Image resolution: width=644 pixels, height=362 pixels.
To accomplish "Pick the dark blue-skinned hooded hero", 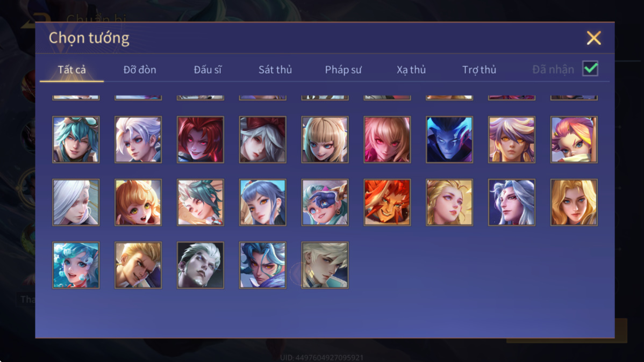I will coord(449,140).
